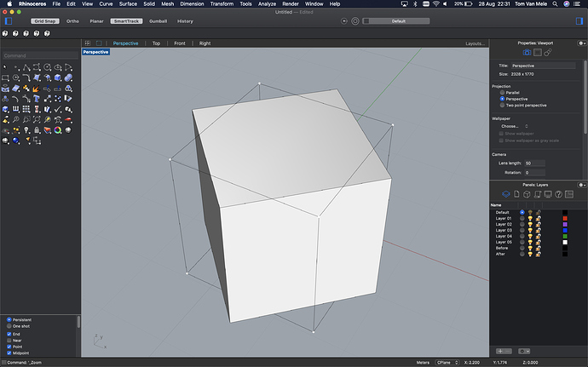Click the red color swatch of Layer 01
This screenshot has height=367, width=588.
[x=564, y=218]
